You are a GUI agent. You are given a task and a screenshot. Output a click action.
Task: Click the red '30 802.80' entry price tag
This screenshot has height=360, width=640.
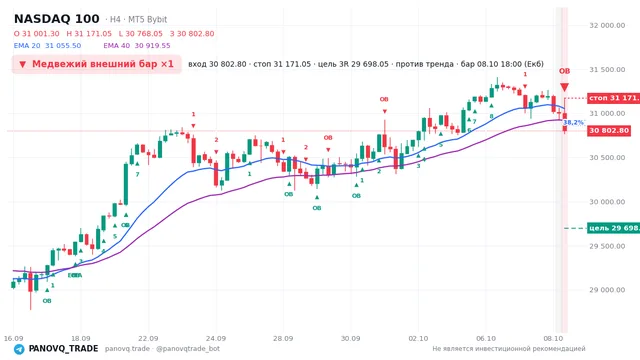(609, 131)
